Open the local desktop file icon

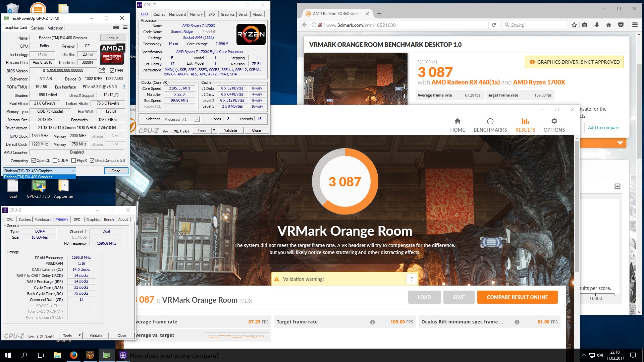point(12,188)
